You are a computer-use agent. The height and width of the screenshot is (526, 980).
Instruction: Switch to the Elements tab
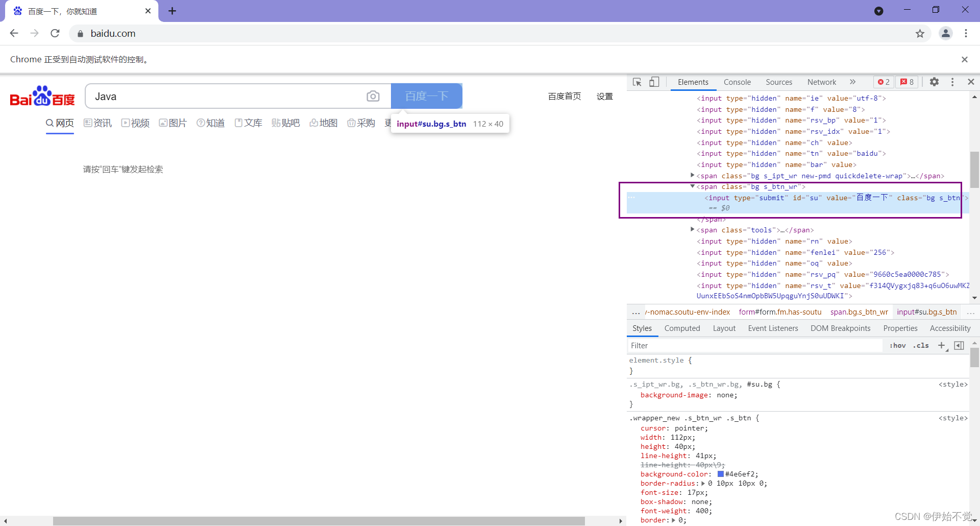(x=693, y=82)
